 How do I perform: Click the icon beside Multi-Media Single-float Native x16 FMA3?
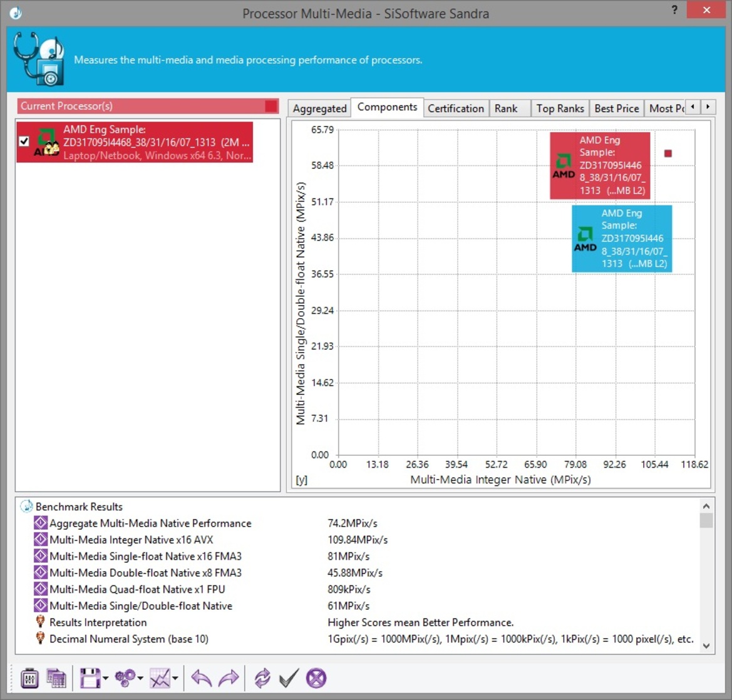point(41,556)
